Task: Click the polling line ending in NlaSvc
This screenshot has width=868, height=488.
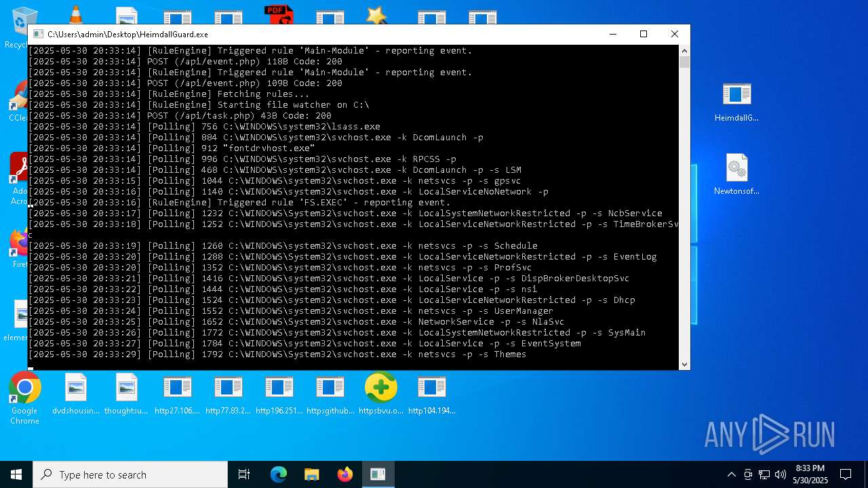Action: (296, 322)
